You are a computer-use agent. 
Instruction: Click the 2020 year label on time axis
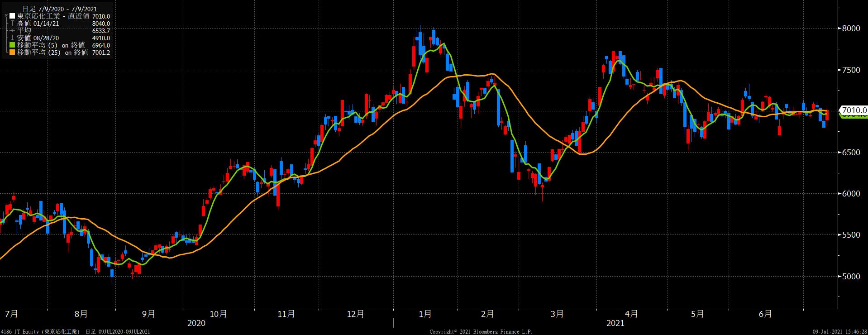click(x=196, y=323)
